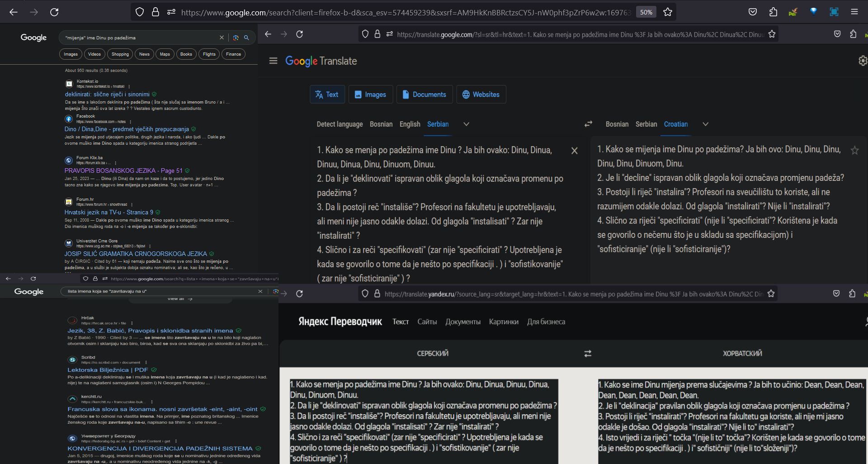
Task: Expand the source language list chevron
Action: [x=466, y=124]
